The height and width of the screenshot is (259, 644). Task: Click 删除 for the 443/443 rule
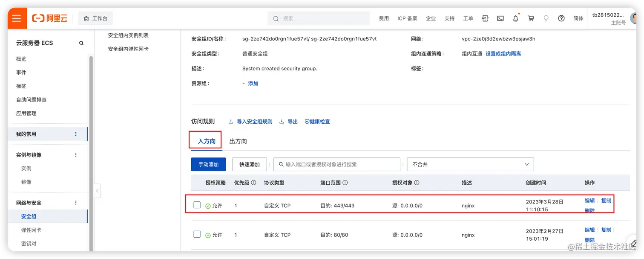click(590, 210)
